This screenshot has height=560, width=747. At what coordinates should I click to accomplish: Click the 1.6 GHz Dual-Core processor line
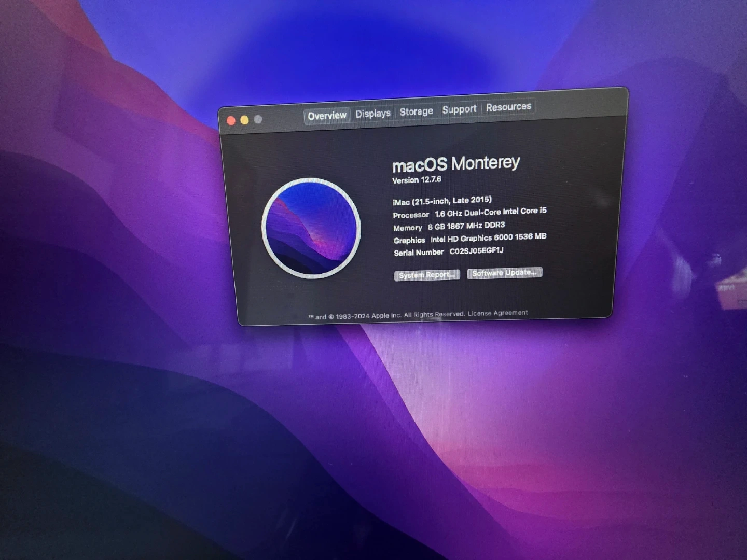pyautogui.click(x=490, y=212)
